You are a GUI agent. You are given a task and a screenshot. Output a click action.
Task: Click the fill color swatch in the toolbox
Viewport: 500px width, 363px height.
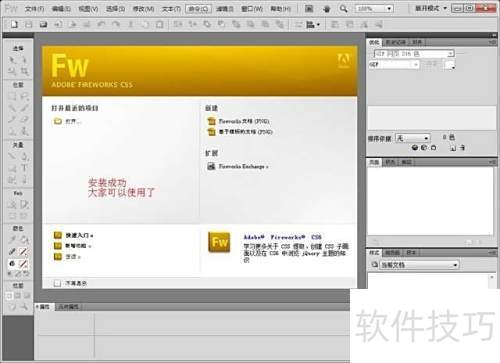click(23, 264)
